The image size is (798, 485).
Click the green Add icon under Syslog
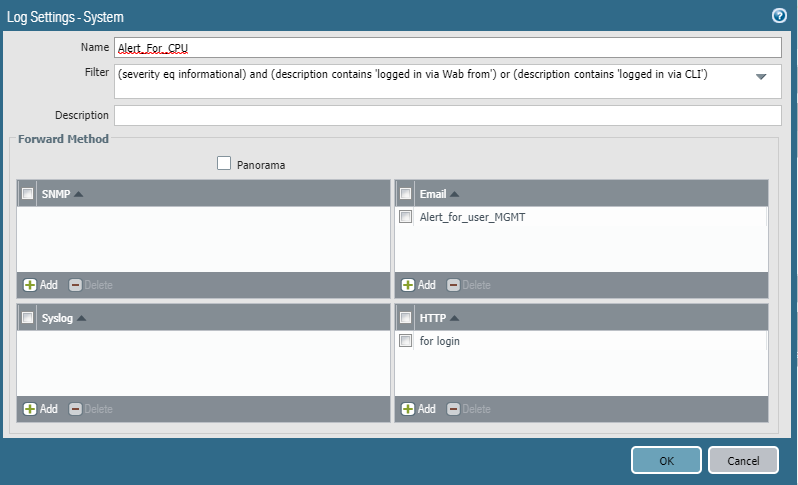pos(30,409)
